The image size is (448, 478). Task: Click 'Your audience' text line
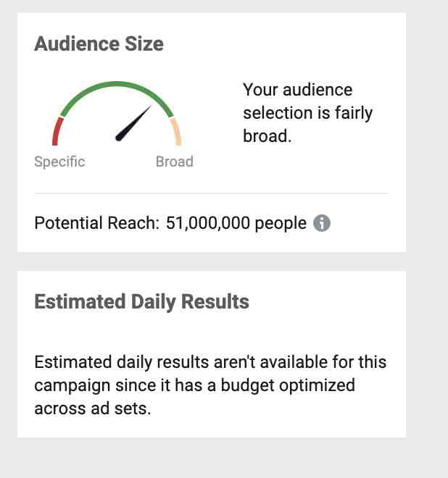(297, 90)
